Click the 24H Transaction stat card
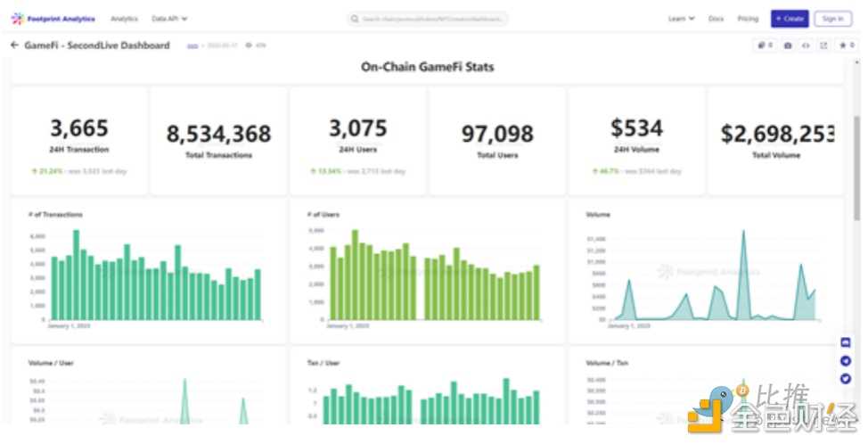Image resolution: width=868 pixels, height=444 pixels. click(x=79, y=141)
